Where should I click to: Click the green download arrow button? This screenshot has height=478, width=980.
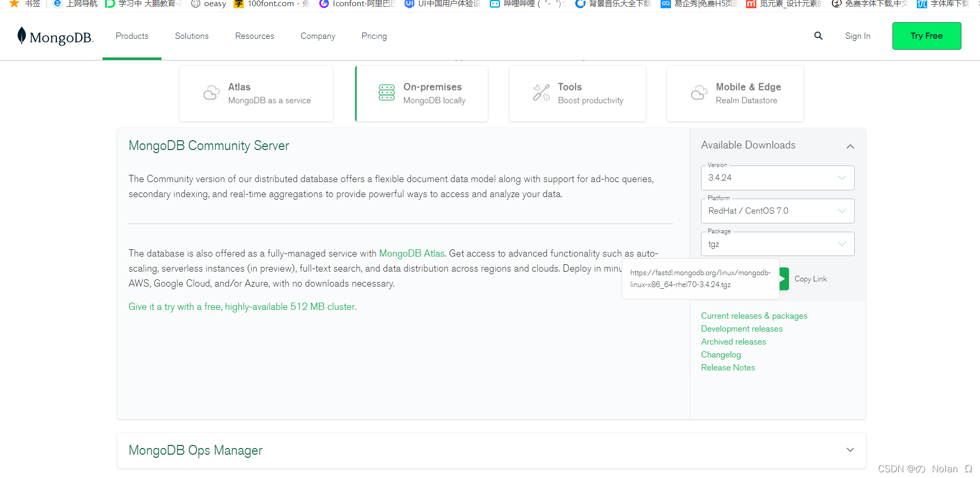click(x=784, y=279)
